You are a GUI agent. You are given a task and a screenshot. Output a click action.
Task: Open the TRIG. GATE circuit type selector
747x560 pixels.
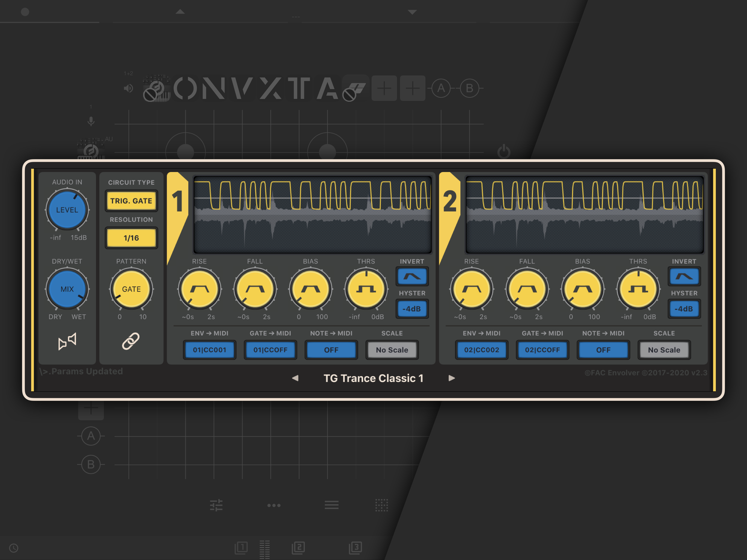point(131,201)
